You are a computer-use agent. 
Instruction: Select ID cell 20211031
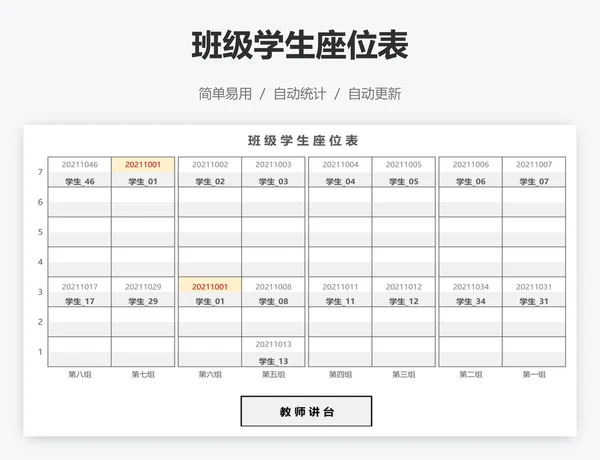point(534,287)
